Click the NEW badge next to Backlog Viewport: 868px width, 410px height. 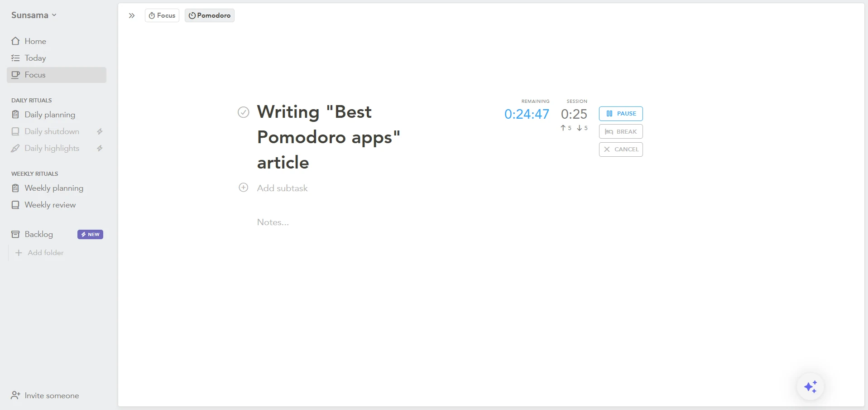click(x=90, y=234)
